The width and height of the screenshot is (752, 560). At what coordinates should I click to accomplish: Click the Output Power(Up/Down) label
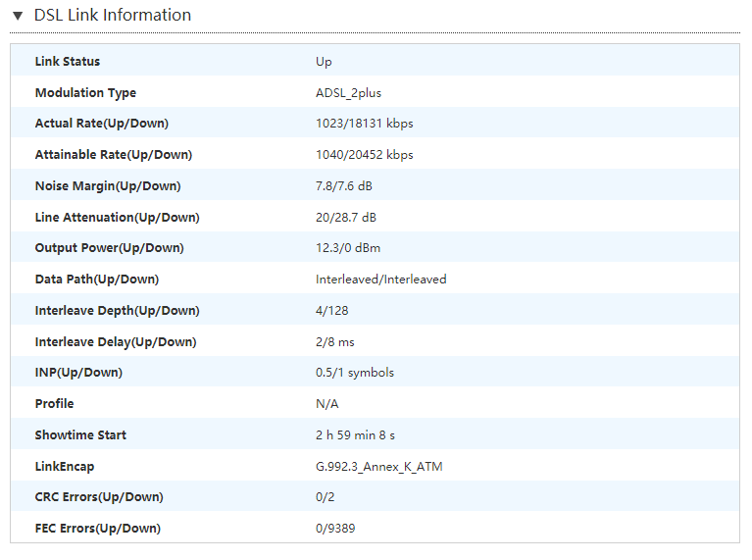point(109,248)
